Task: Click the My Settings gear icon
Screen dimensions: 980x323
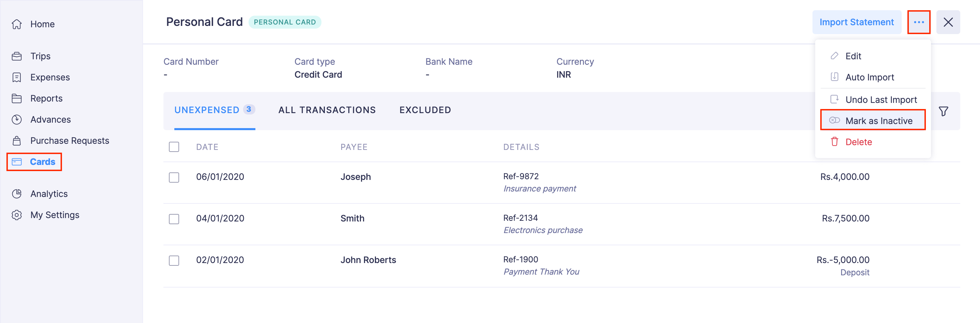Action: pos(17,215)
